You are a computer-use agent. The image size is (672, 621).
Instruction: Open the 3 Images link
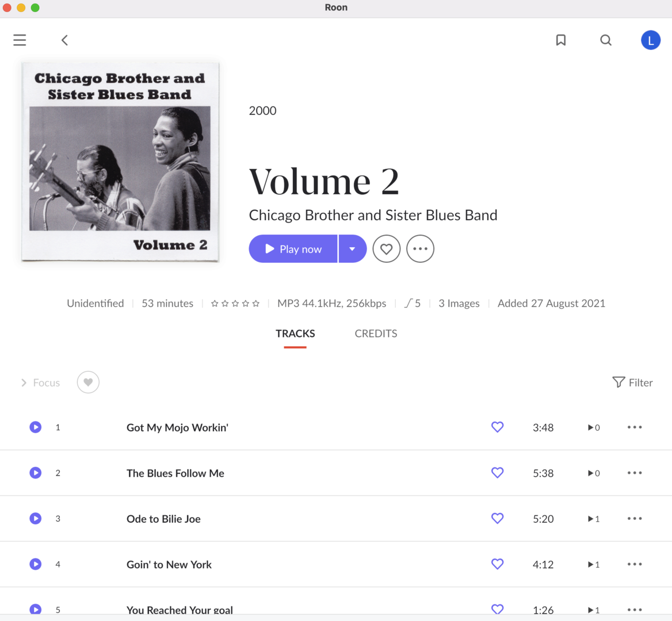click(x=459, y=304)
